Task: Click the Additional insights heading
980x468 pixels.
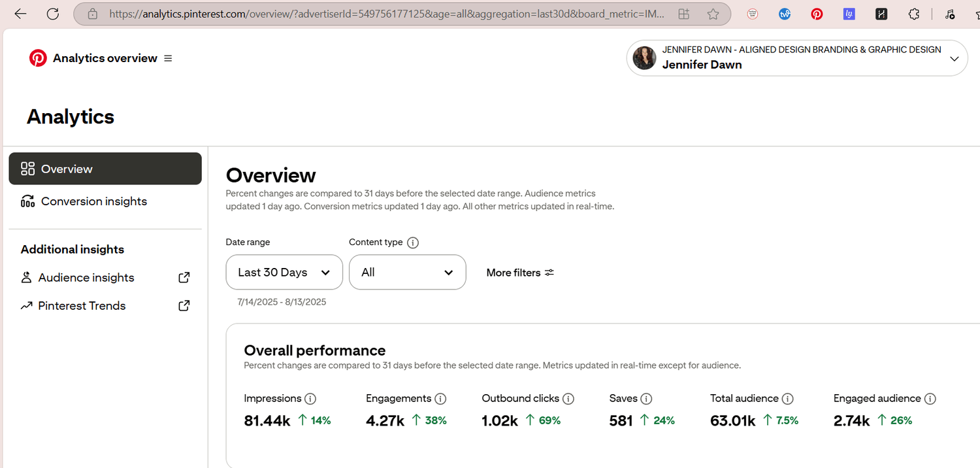Action: [73, 250]
